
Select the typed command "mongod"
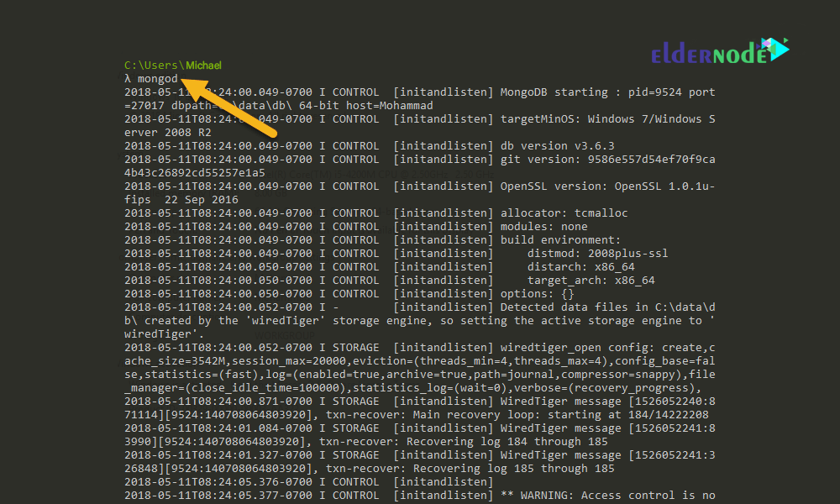pos(158,79)
